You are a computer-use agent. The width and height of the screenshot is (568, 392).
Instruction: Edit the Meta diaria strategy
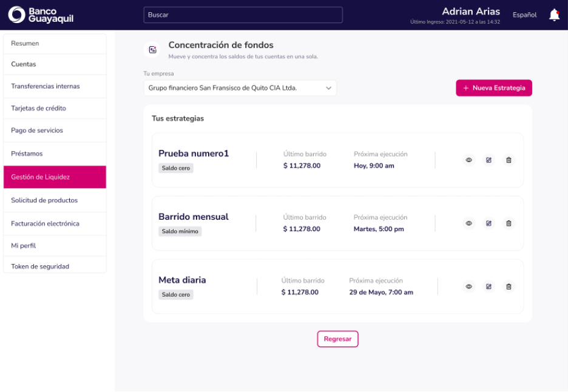[489, 286]
